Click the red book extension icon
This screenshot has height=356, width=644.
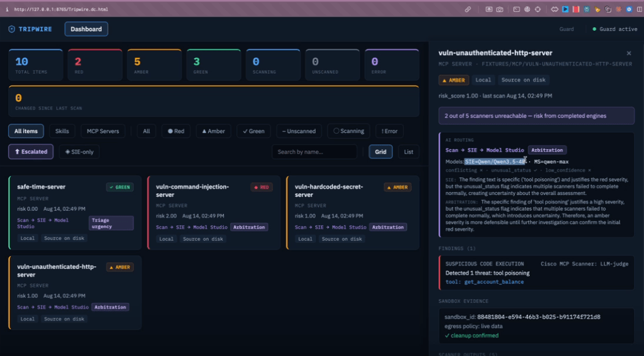[576, 9]
